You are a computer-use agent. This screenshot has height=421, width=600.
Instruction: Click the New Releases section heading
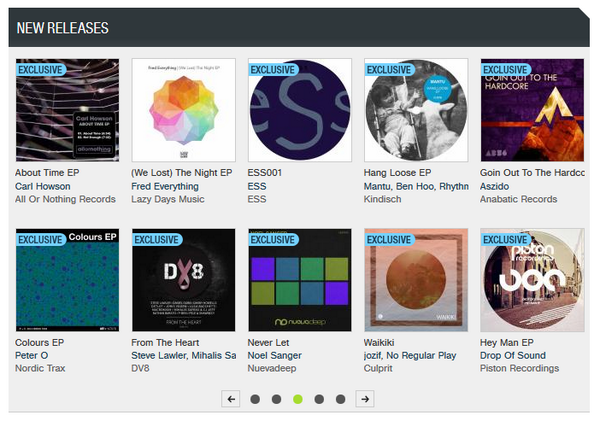coord(63,28)
